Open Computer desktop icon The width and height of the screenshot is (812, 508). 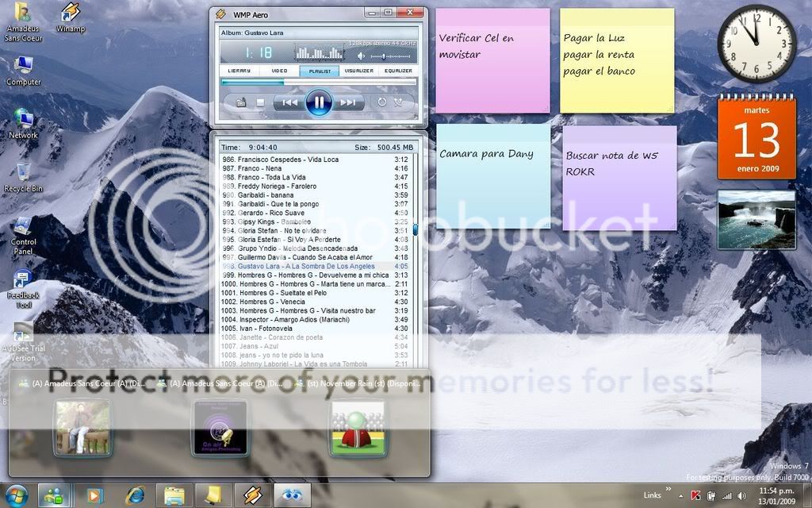pos(23,71)
